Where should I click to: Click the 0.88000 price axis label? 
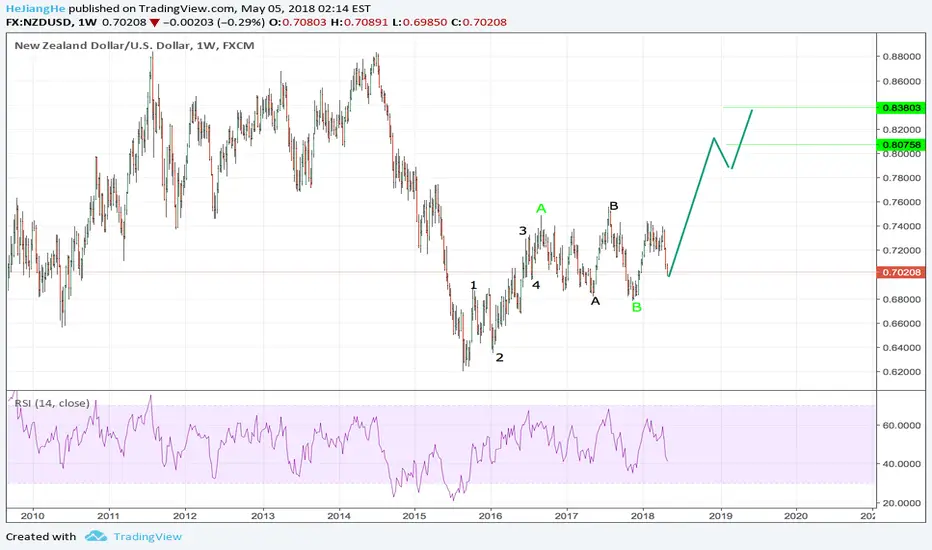coord(902,56)
